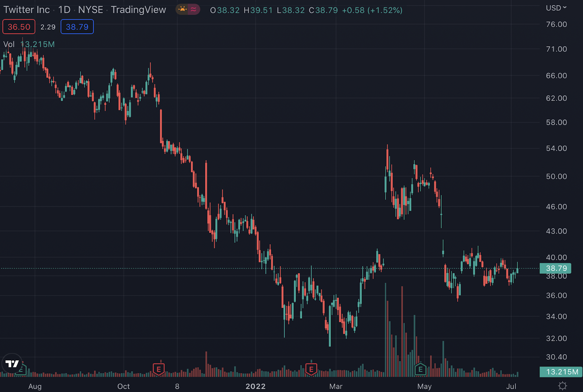The width and height of the screenshot is (583, 392).
Task: Click the 2.29 spread value
Action: [x=48, y=27]
